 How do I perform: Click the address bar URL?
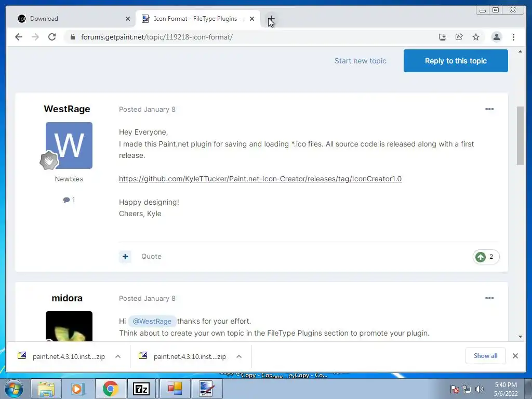pyautogui.click(x=157, y=37)
